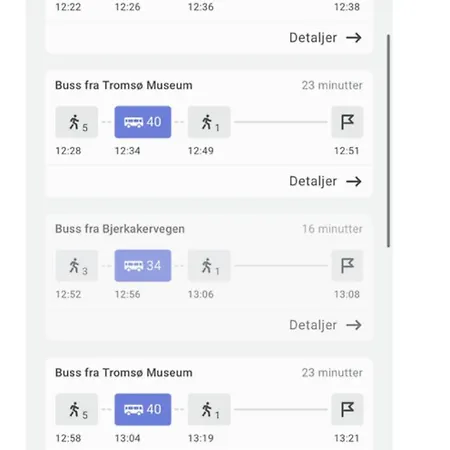The height and width of the screenshot is (450, 450).
Task: Select the 1-minute walk icon at 12:49
Action: pos(209,122)
